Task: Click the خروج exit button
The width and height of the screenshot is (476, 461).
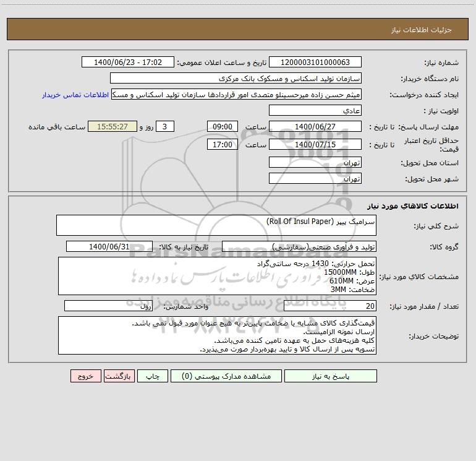Action: (x=85, y=376)
